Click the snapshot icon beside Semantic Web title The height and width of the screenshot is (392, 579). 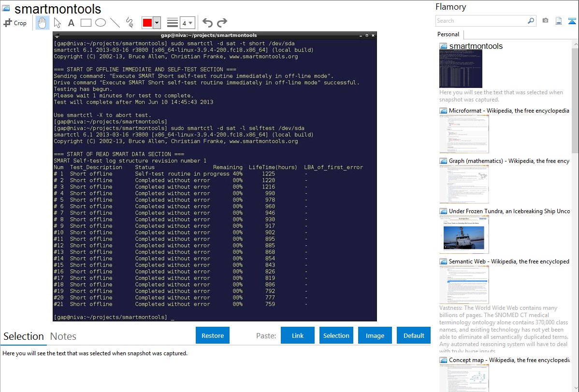pos(443,261)
